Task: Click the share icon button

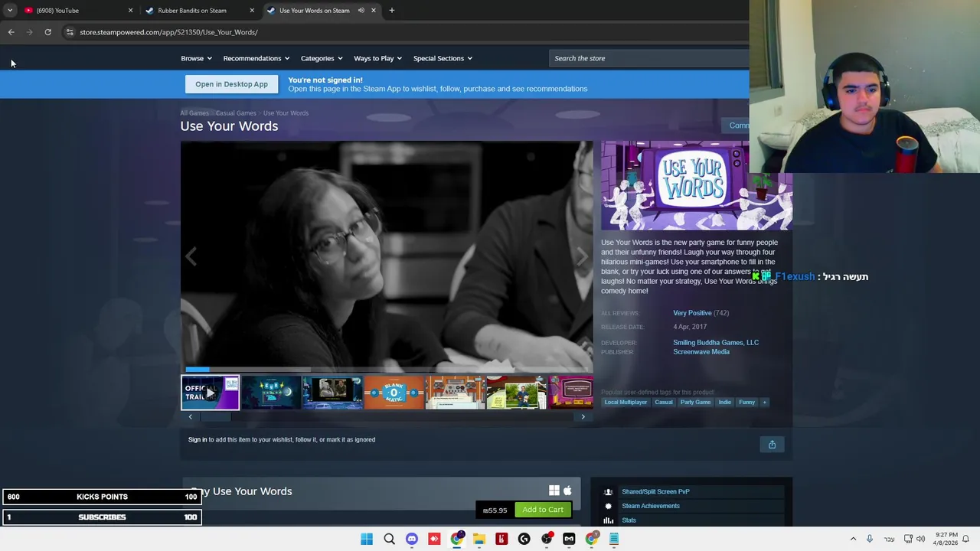Action: tap(772, 445)
